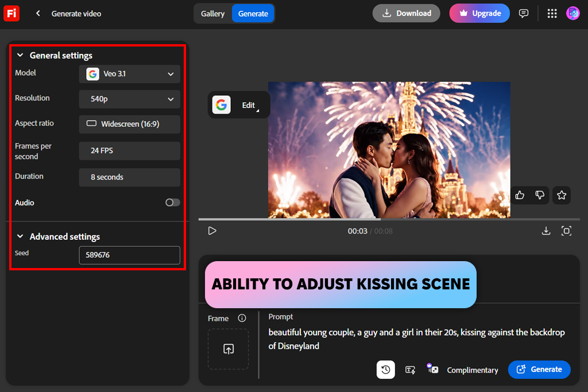Click the blue Generate button
Image resolution: width=588 pixels, height=392 pixels.
tap(539, 370)
